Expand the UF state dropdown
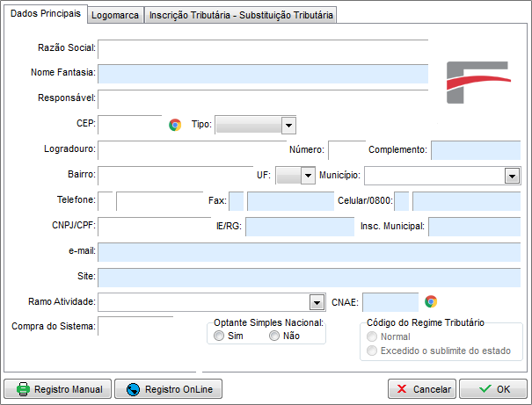Image resolution: width=532 pixels, height=405 pixels. [307, 176]
